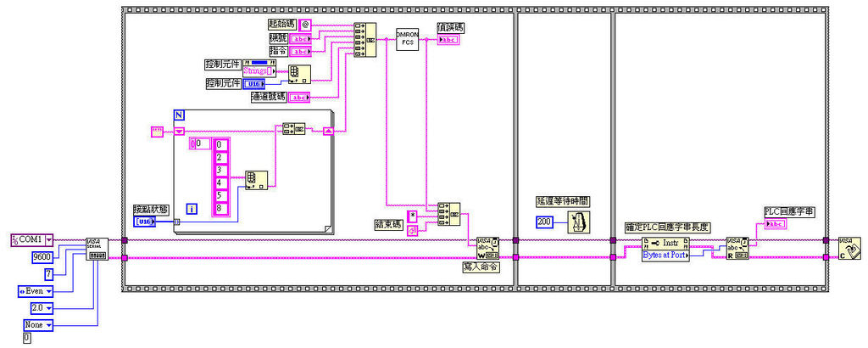
Task: Click the 寫入命令 label
Action: [480, 266]
